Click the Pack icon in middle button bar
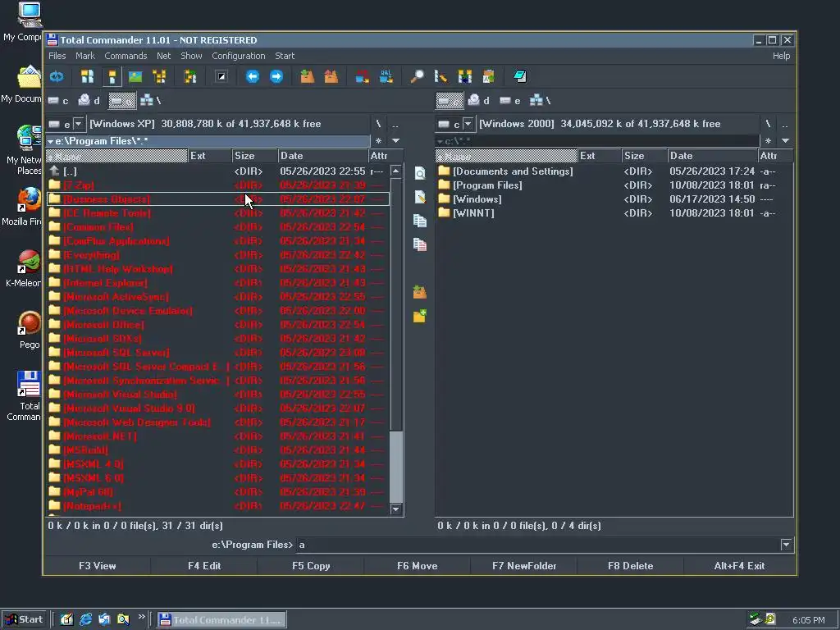The width and height of the screenshot is (840, 630). coord(420,292)
